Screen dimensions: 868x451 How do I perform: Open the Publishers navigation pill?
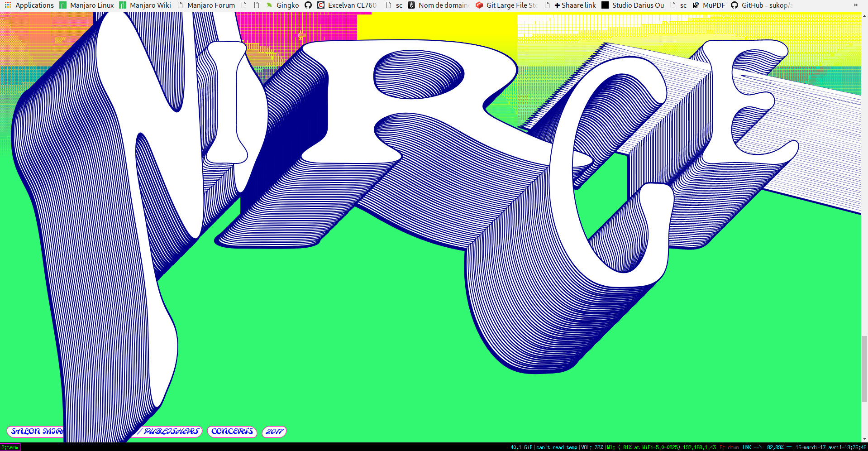[171, 432]
